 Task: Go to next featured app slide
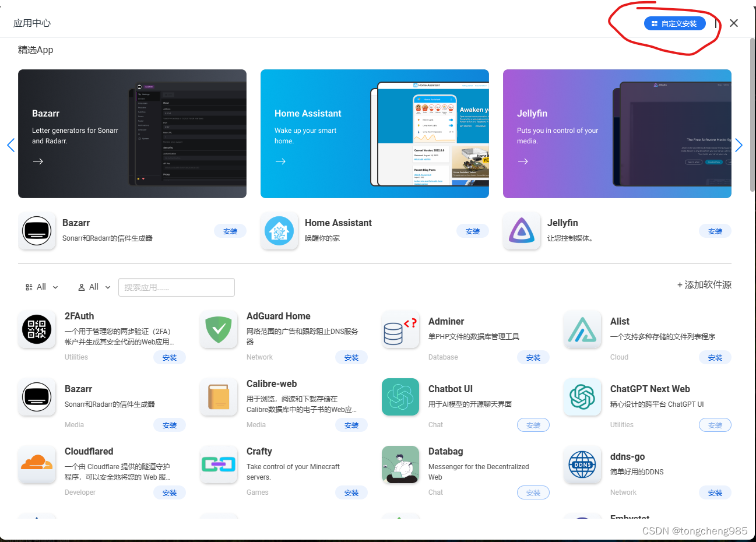point(739,145)
